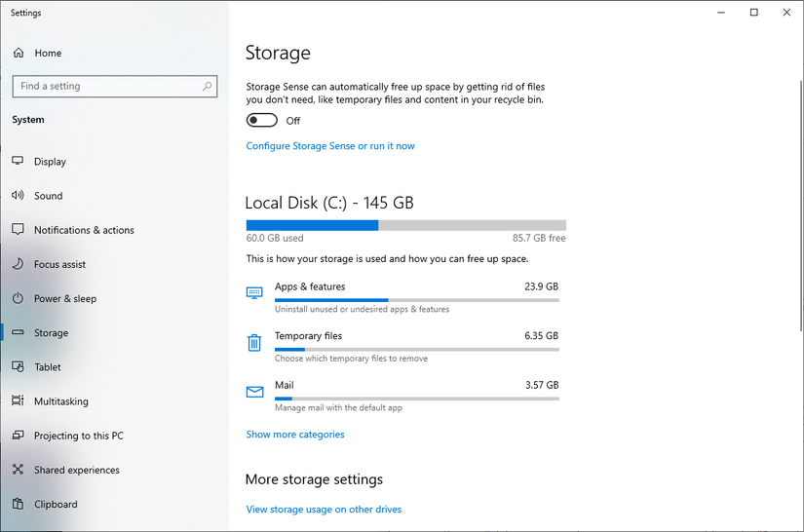The height and width of the screenshot is (532, 804).
Task: Click the 85.7 GB free label
Action: (539, 238)
